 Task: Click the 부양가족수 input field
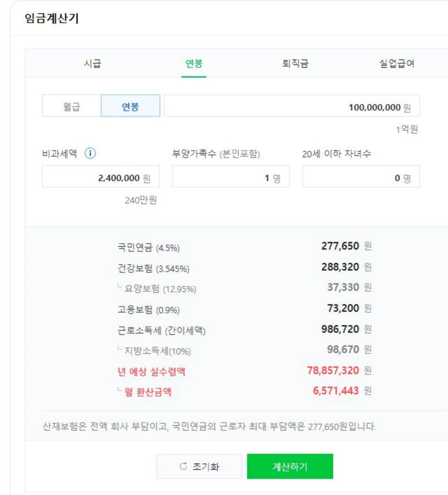[x=230, y=177]
